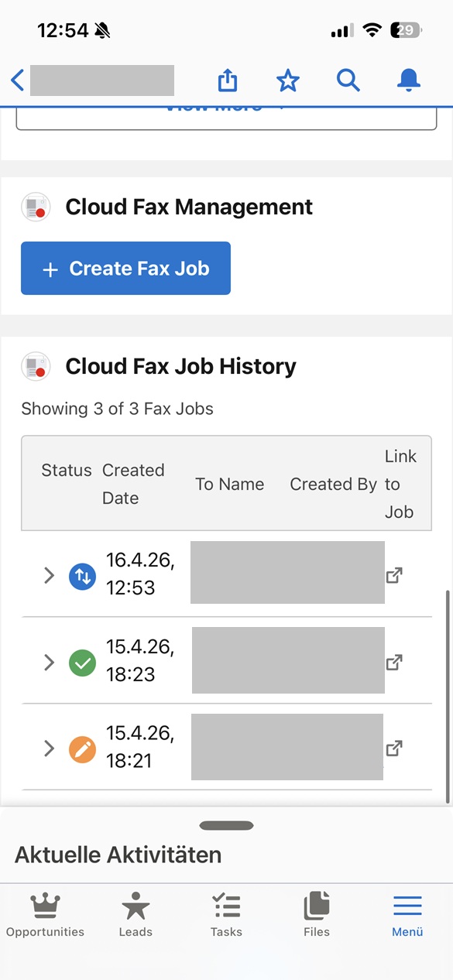Open search via magnifier icon
The height and width of the screenshot is (980, 453).
click(x=348, y=80)
